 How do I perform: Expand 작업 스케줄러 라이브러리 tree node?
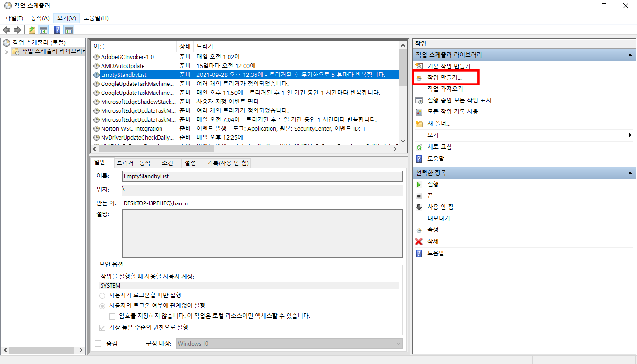click(6, 51)
